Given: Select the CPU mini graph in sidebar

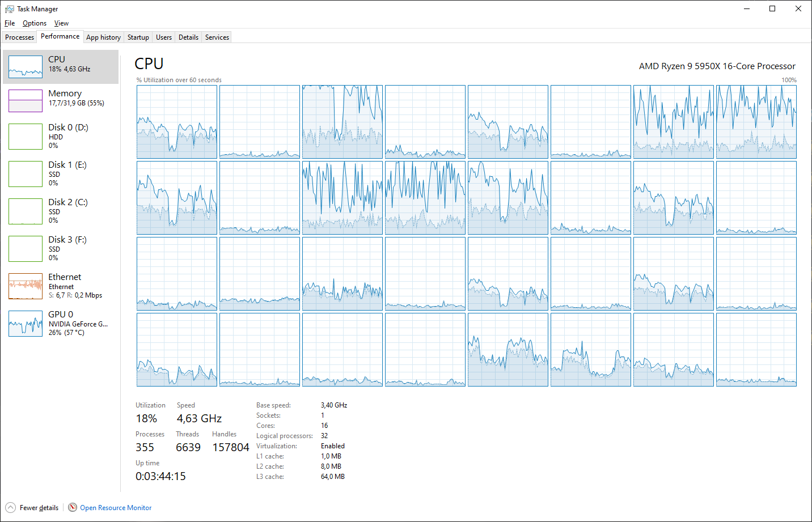Looking at the screenshot, I should 26,67.
